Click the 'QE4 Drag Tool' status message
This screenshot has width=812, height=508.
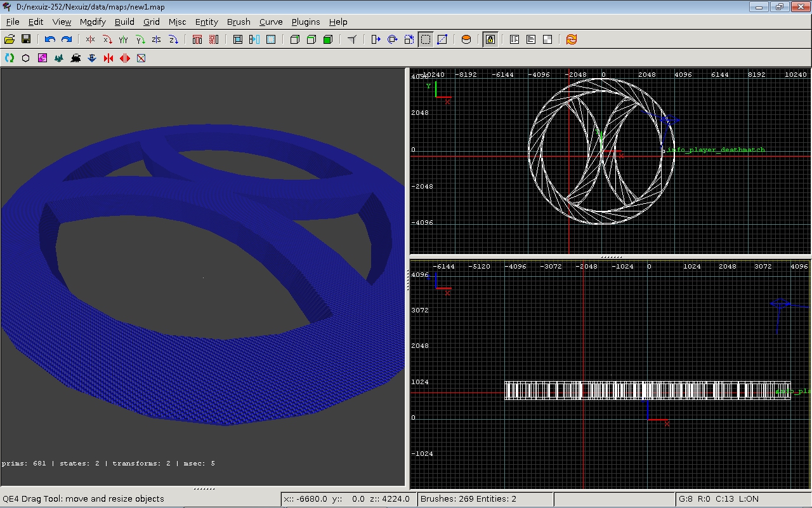[x=83, y=498]
